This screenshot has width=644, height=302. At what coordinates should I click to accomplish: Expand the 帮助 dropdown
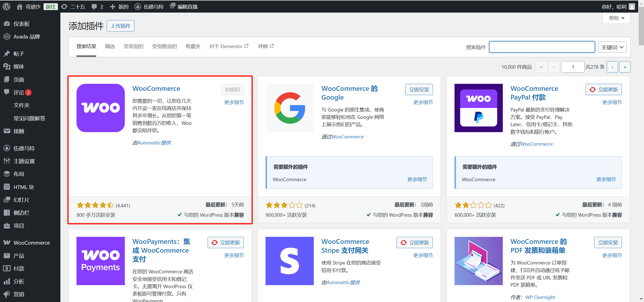click(616, 18)
